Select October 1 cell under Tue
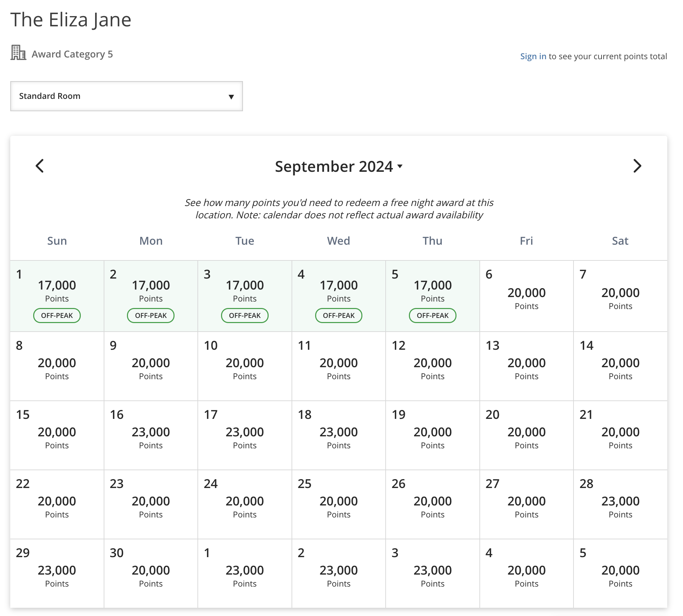 (245, 574)
